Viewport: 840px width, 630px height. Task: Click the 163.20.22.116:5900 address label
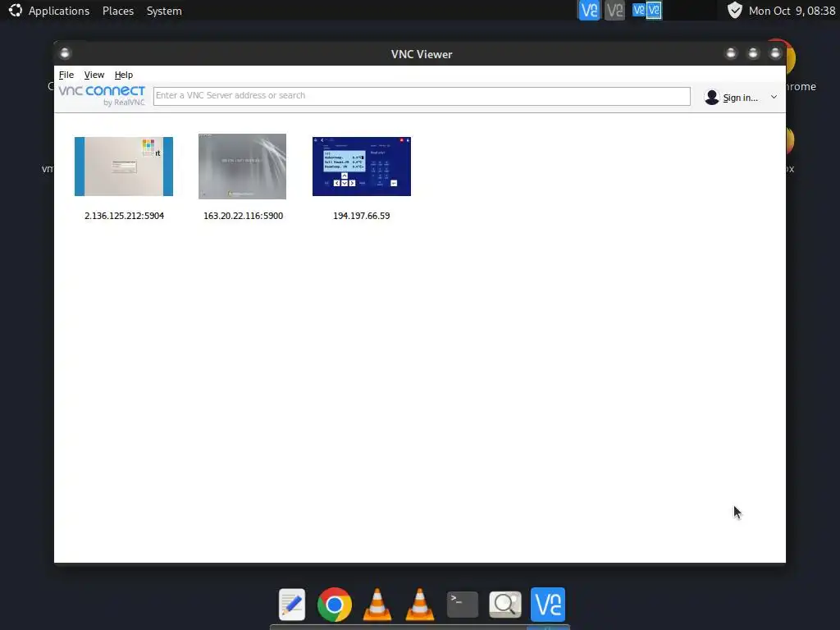click(243, 216)
